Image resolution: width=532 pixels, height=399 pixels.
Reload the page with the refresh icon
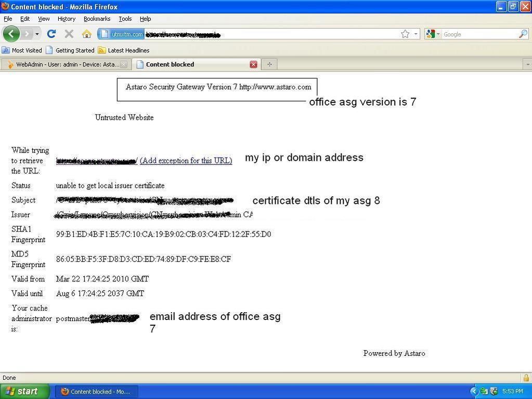[x=51, y=34]
